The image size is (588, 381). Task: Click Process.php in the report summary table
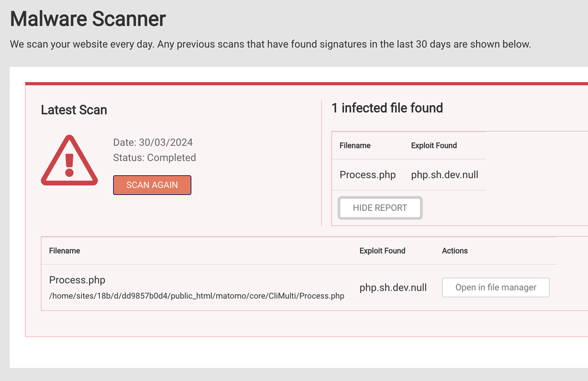point(367,174)
